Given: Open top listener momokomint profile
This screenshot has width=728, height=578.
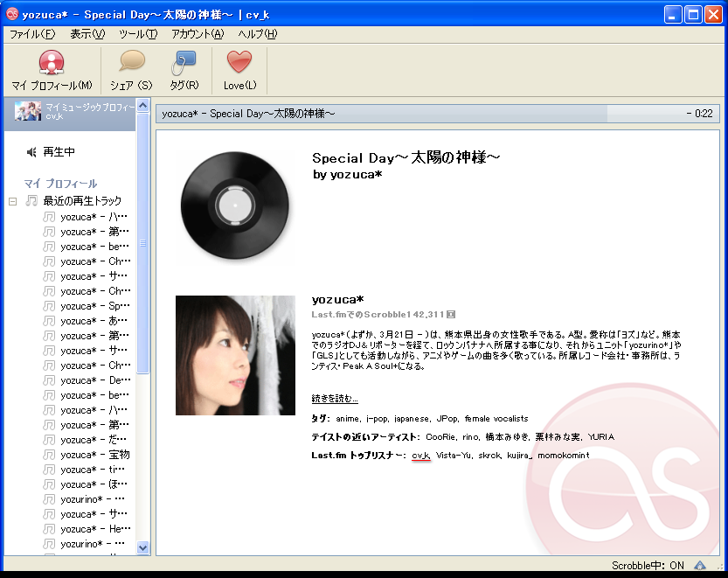Looking at the screenshot, I should (563, 456).
